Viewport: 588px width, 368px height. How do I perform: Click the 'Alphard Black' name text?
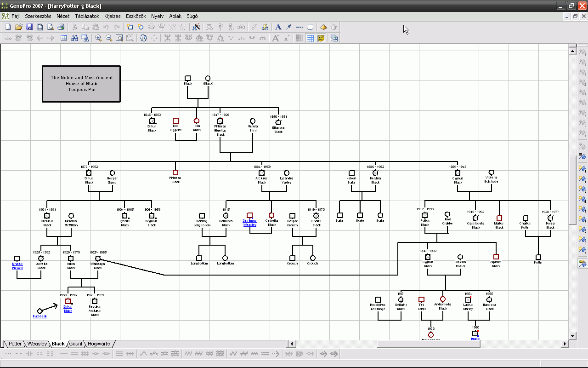[496, 264]
